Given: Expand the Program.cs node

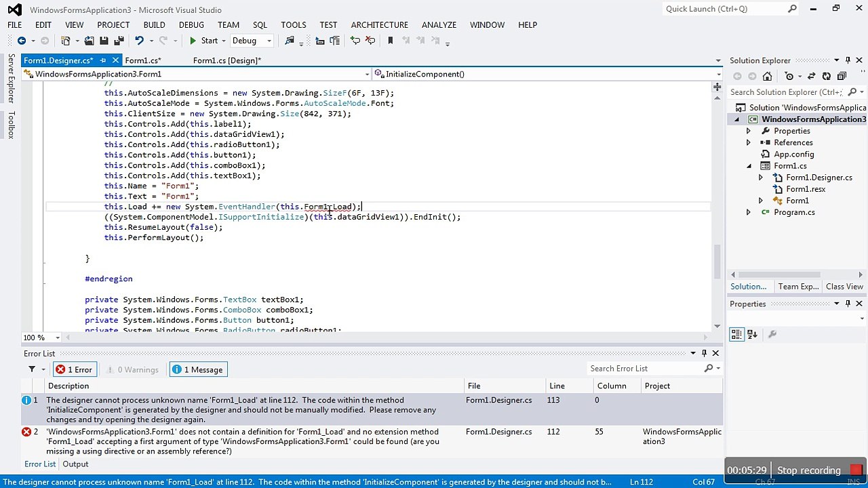Looking at the screenshot, I should coord(749,212).
